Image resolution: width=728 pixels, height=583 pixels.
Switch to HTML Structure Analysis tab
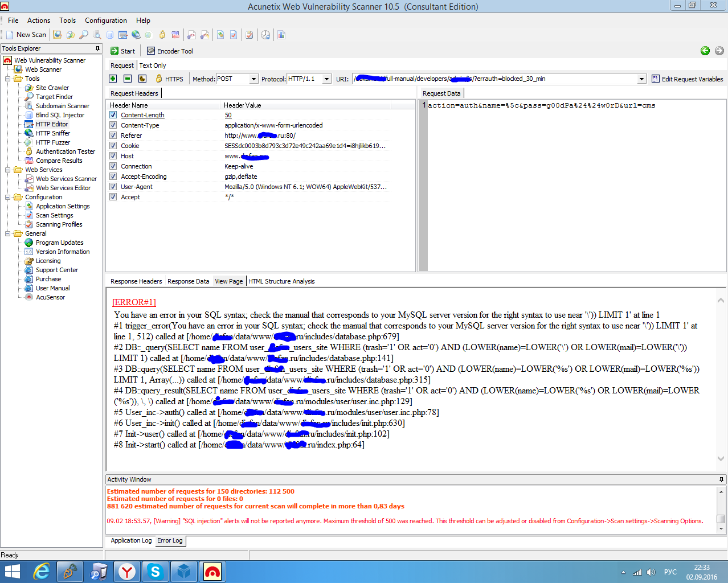pos(281,281)
